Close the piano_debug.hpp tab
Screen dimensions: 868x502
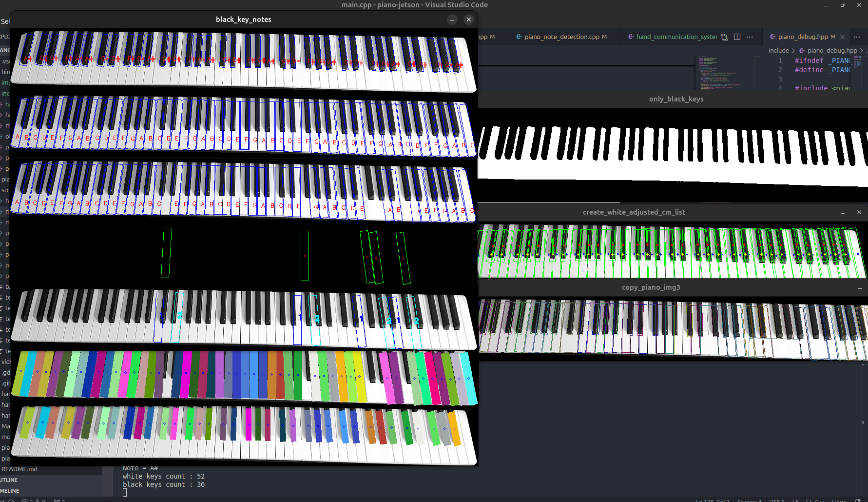(x=842, y=37)
